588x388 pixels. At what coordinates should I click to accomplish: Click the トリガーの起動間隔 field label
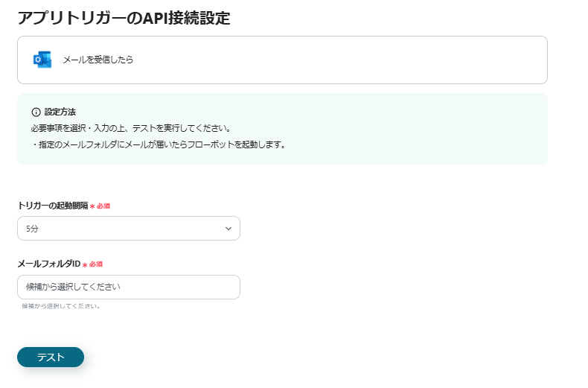point(52,206)
